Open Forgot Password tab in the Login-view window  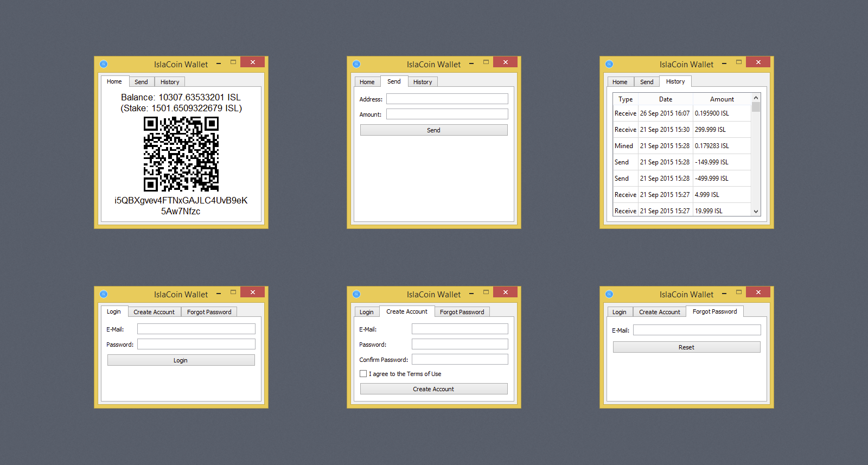[209, 312]
